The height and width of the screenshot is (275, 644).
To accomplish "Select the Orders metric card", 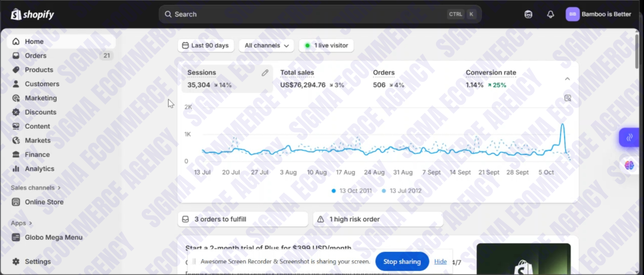I will [x=389, y=79].
